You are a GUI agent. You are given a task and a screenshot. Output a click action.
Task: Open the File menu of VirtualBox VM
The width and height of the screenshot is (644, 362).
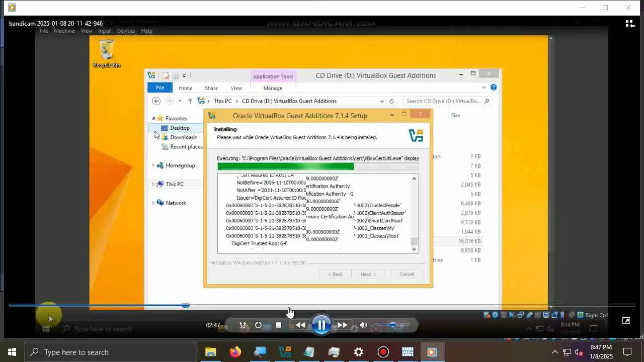44,31
